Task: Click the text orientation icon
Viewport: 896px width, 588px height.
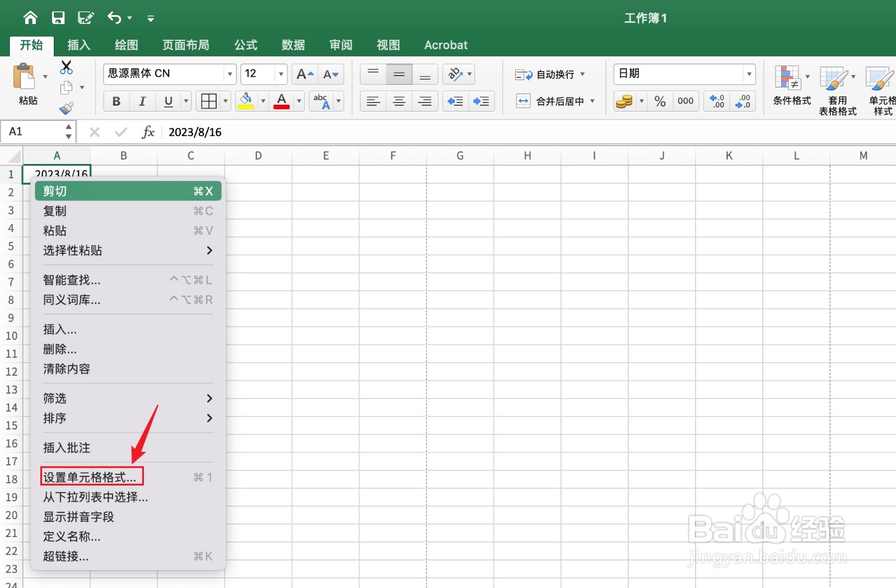Action: point(455,74)
